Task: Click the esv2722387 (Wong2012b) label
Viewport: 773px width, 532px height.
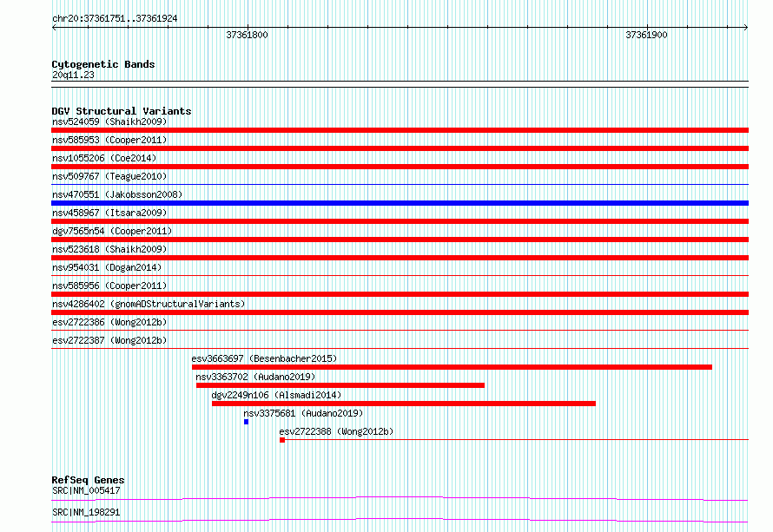Action: tap(109, 340)
